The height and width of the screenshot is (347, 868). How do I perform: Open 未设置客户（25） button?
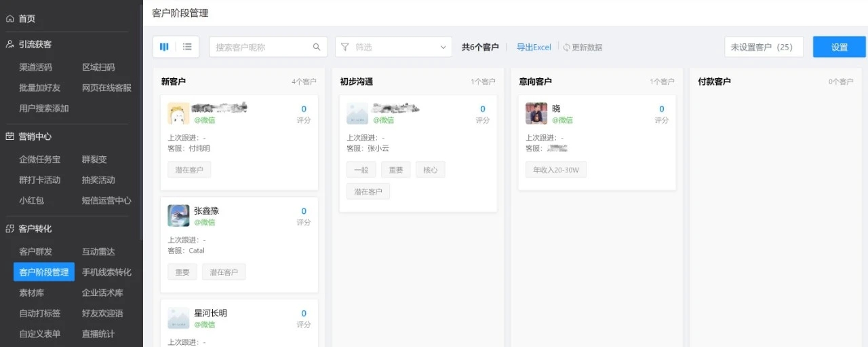pyautogui.click(x=764, y=47)
